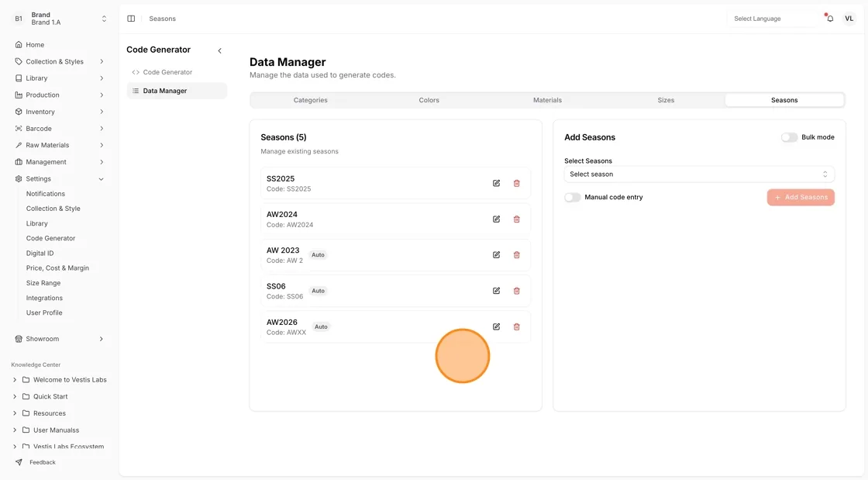
Task: Open Size Range settings
Action: (x=43, y=283)
